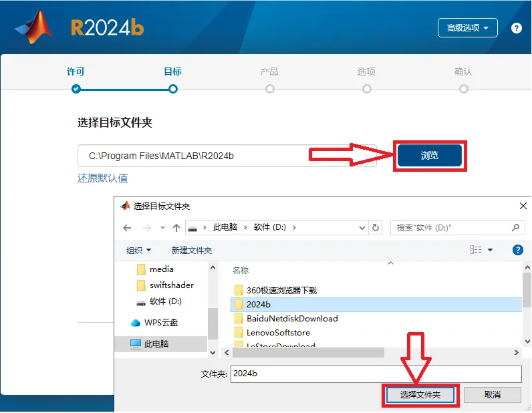Close the 选择目标文件夹 dialog

(523, 206)
